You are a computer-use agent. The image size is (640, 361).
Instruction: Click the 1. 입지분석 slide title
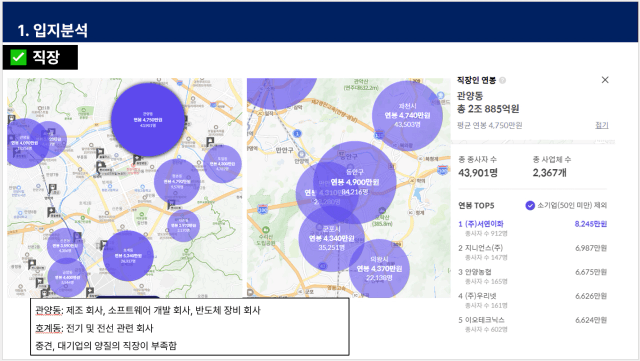[52, 30]
